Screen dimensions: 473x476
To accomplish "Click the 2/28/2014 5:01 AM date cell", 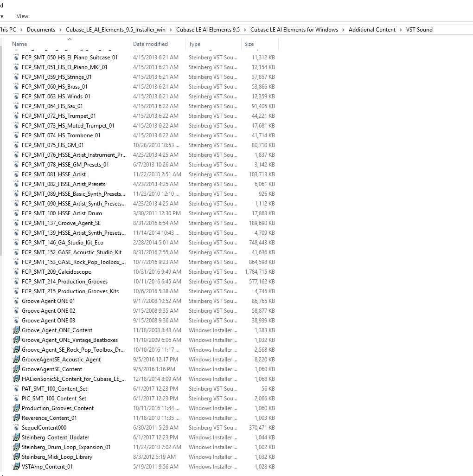I will (x=156, y=243).
